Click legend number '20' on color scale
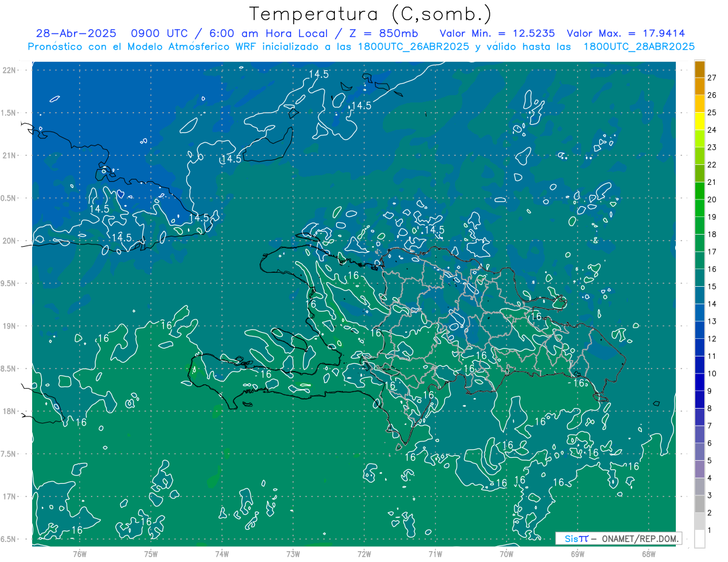The width and height of the screenshot is (728, 562). (712, 199)
